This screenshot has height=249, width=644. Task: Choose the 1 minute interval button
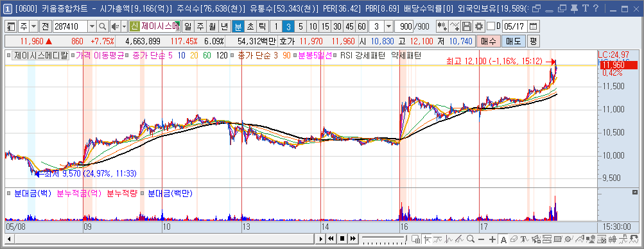[x=276, y=27]
